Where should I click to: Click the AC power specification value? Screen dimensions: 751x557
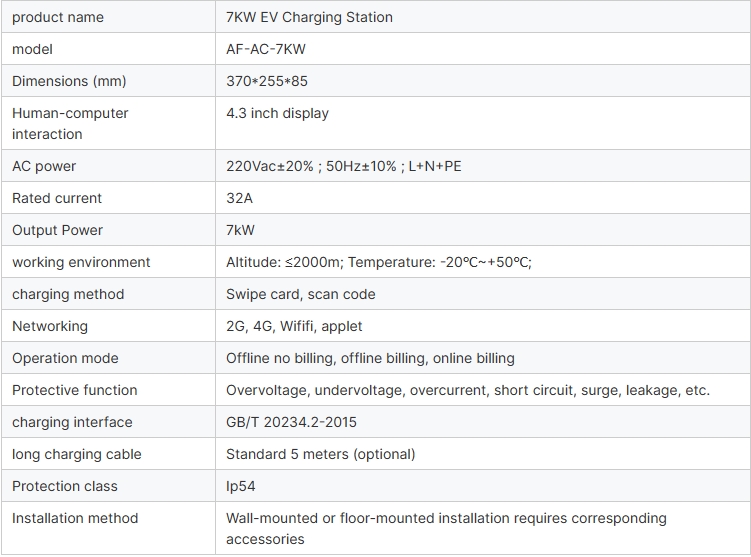tap(344, 166)
